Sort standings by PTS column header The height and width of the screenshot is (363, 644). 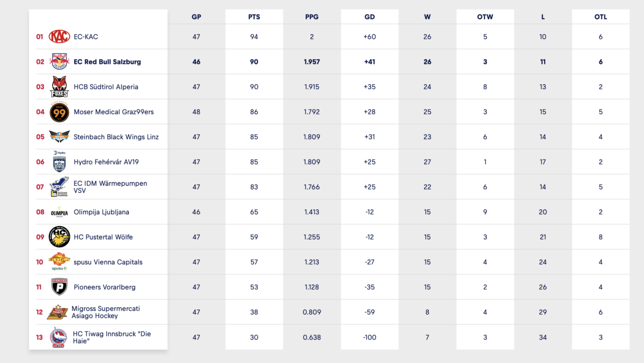coord(254,17)
